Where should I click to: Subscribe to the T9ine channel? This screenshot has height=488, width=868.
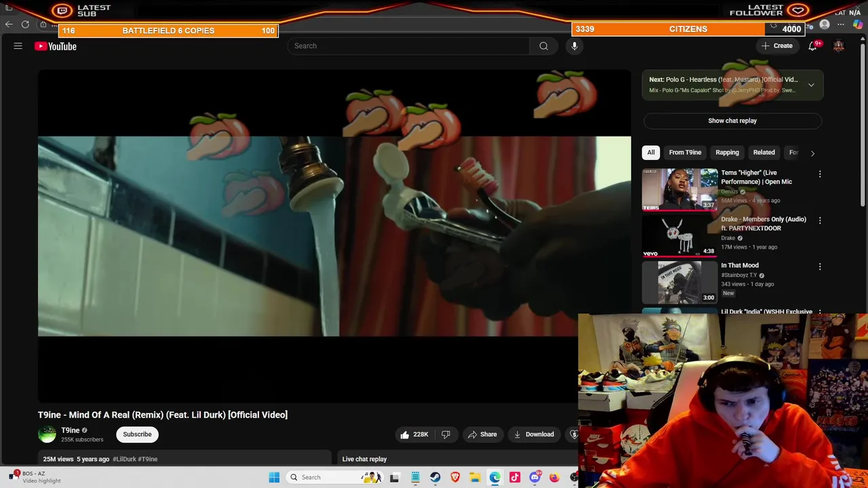coord(137,434)
